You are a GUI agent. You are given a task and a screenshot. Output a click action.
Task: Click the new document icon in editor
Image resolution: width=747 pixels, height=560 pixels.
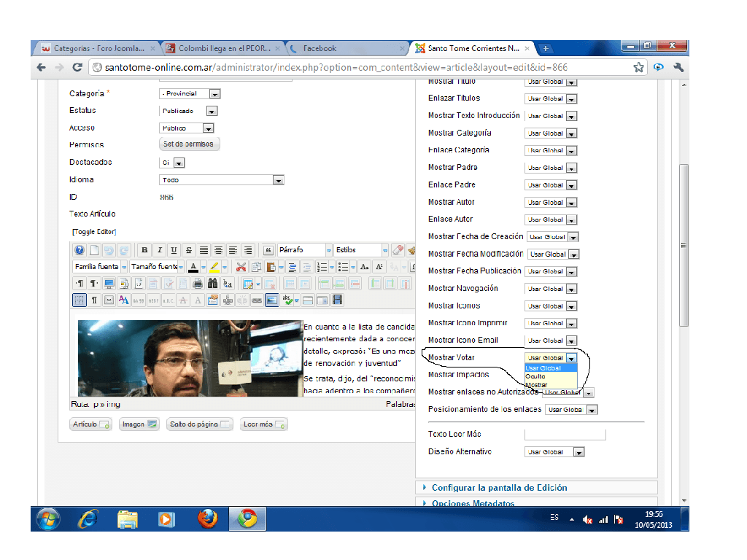click(x=94, y=250)
